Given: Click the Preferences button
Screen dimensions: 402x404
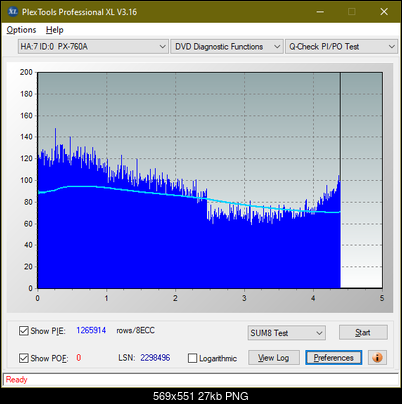Looking at the screenshot, I should pos(334,358).
